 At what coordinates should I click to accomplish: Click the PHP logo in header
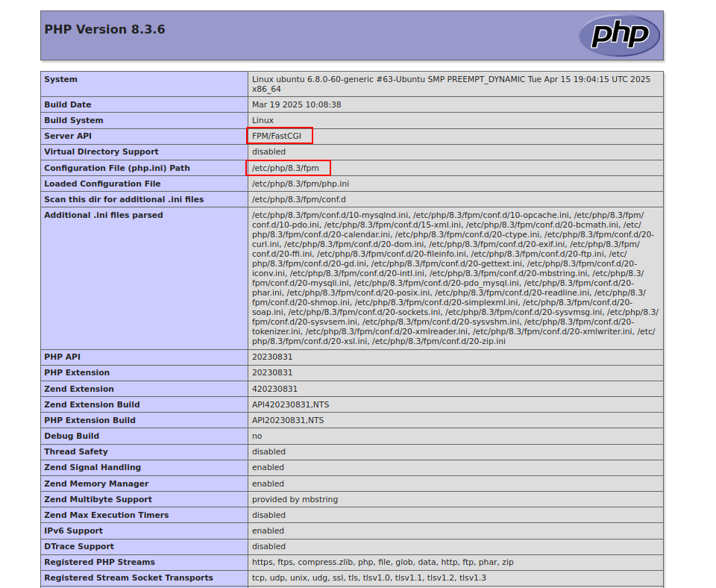[x=619, y=35]
